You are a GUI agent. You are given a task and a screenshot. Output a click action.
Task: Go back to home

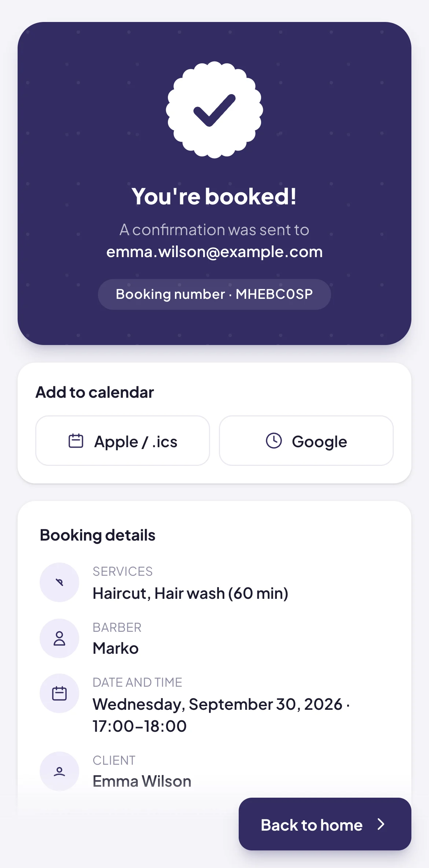(325, 824)
